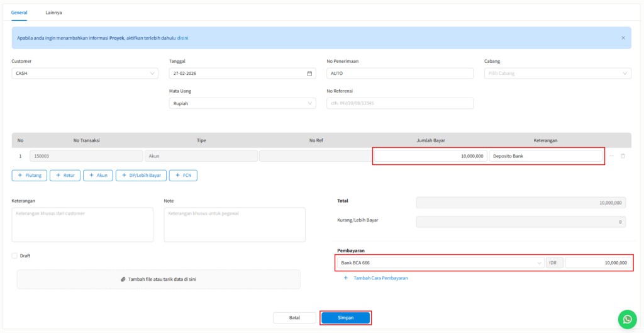This screenshot has height=333, width=644.
Task: Click the Batal button
Action: point(294,318)
